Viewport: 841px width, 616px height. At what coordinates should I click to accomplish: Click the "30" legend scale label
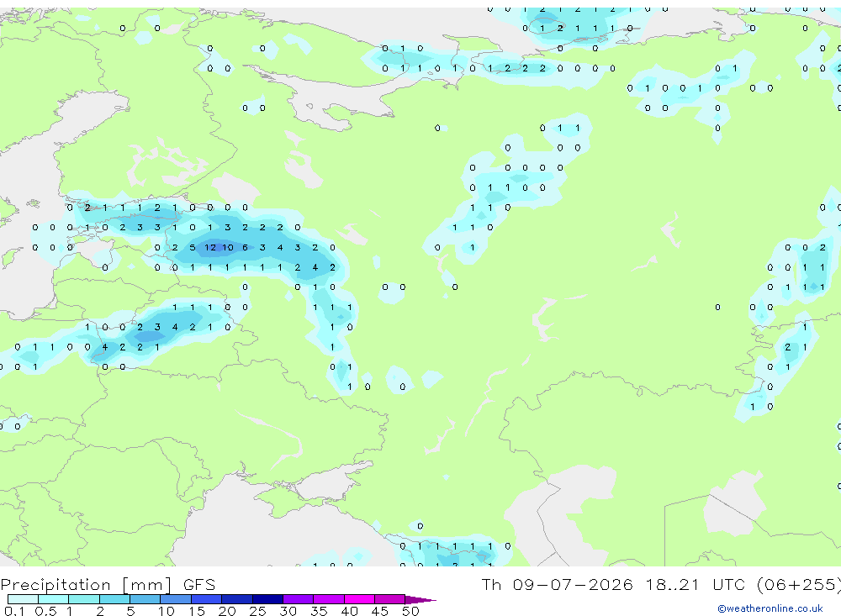click(x=288, y=611)
